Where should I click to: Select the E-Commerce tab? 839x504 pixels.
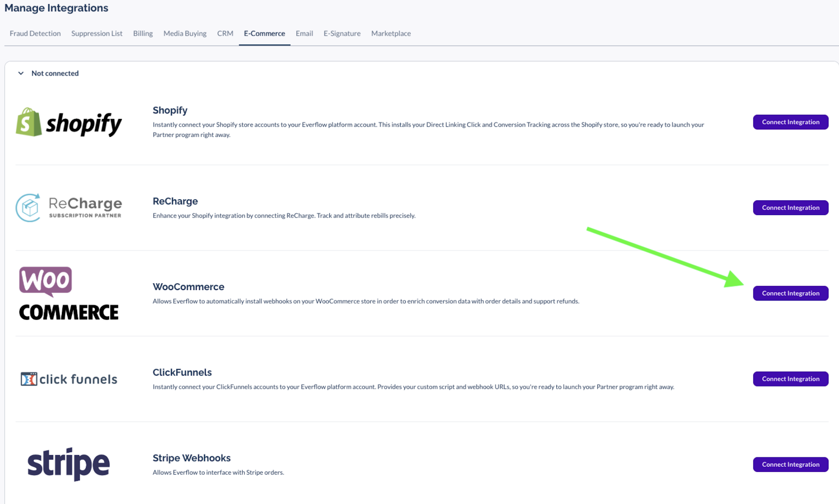tap(264, 34)
